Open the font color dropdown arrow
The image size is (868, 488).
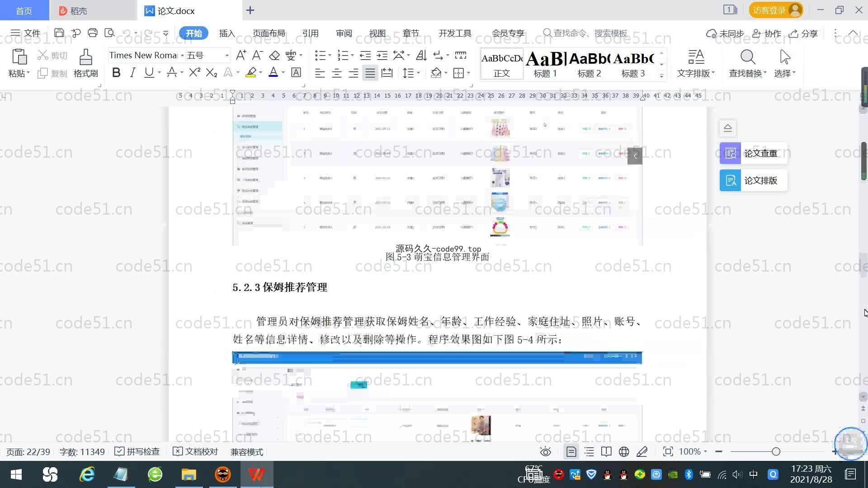coord(283,73)
